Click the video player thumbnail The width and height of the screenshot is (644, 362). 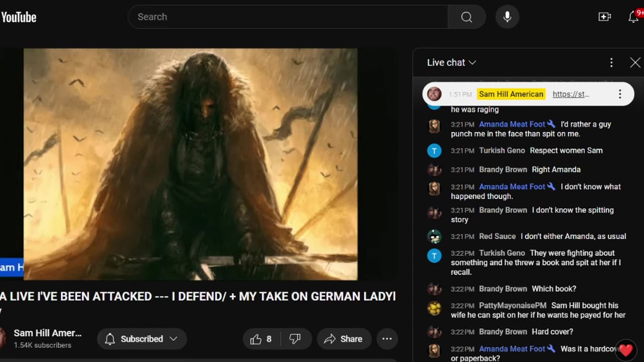pyautogui.click(x=190, y=164)
